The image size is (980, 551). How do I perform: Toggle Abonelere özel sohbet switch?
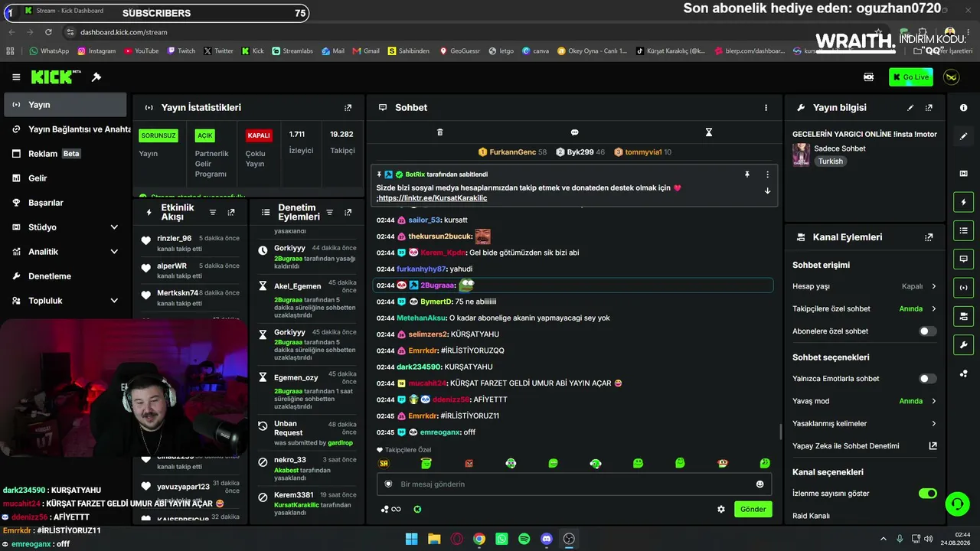[x=927, y=331]
